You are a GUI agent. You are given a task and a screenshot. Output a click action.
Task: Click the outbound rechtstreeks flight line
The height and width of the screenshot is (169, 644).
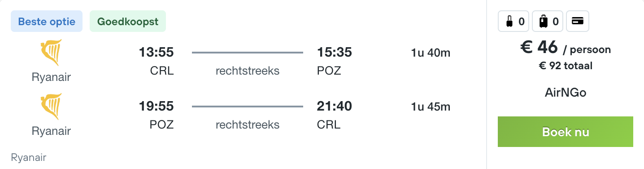[248, 53]
